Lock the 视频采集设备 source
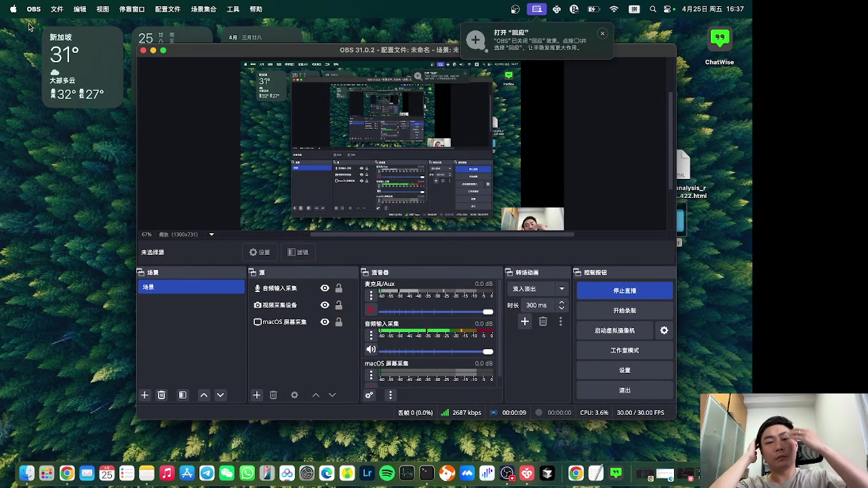Screen dimensions: 868x488 click(x=338, y=305)
